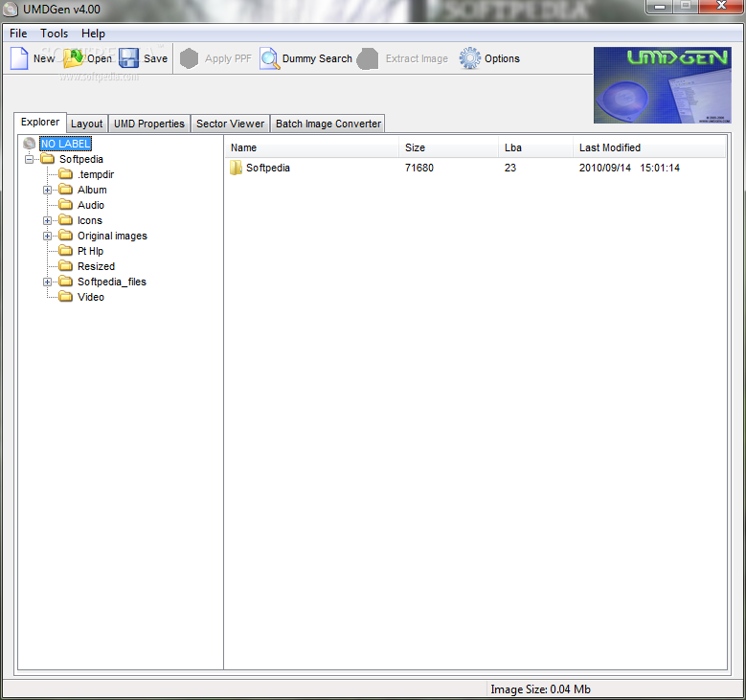Screen dimensions: 746x700
Task: Expand the Original images folder node
Action: click(x=47, y=236)
